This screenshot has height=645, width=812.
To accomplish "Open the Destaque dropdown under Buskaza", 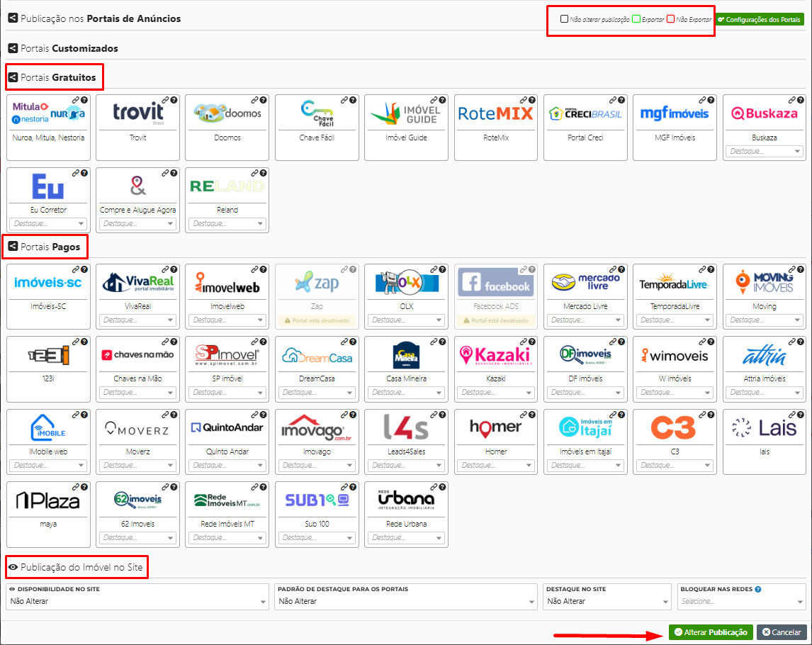I will (x=764, y=152).
